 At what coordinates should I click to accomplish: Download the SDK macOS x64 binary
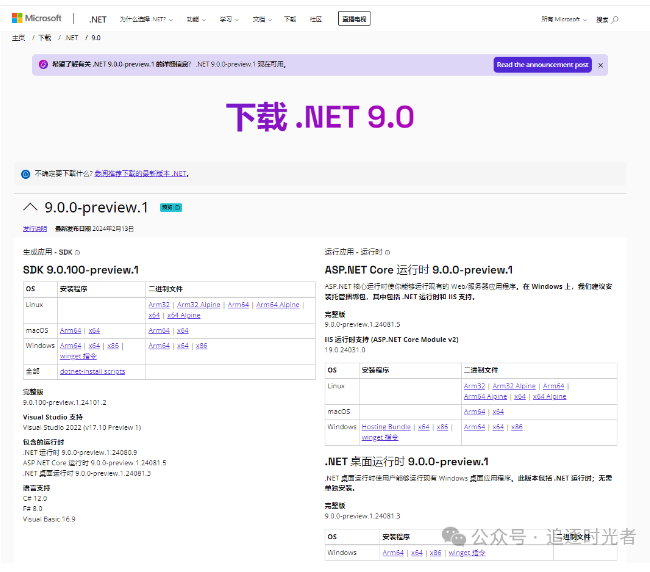tap(183, 331)
